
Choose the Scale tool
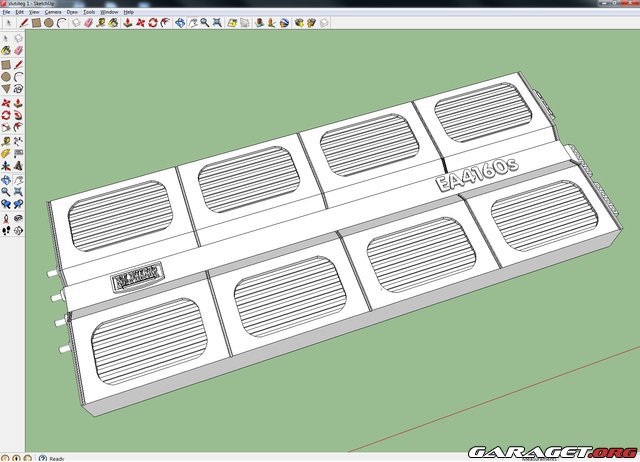pyautogui.click(x=6, y=127)
